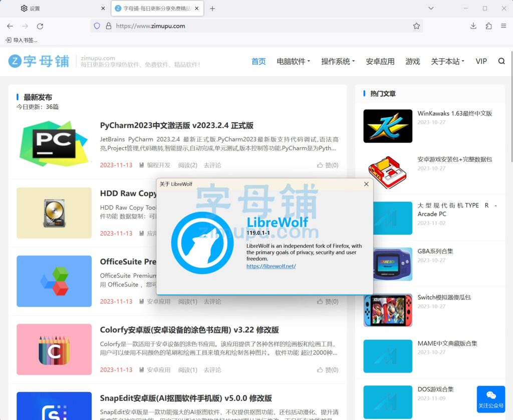Click the Colorfy colored pencils thumbnail
This screenshot has height=420, width=513.
[x=54, y=349]
